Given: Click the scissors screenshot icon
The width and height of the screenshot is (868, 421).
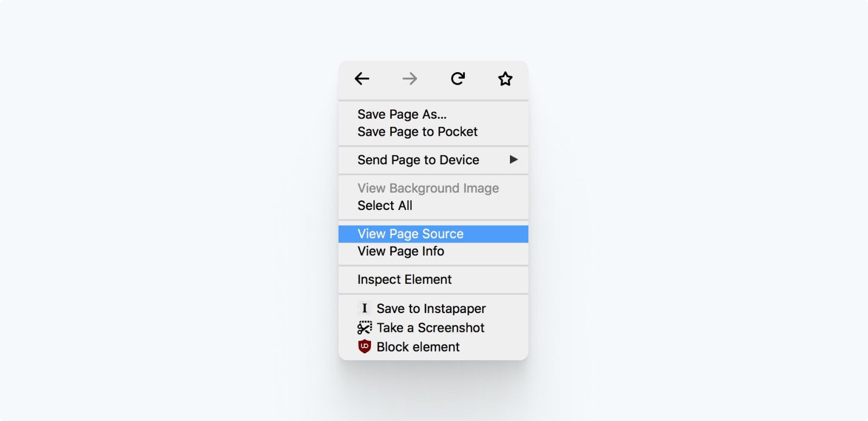Looking at the screenshot, I should point(365,328).
